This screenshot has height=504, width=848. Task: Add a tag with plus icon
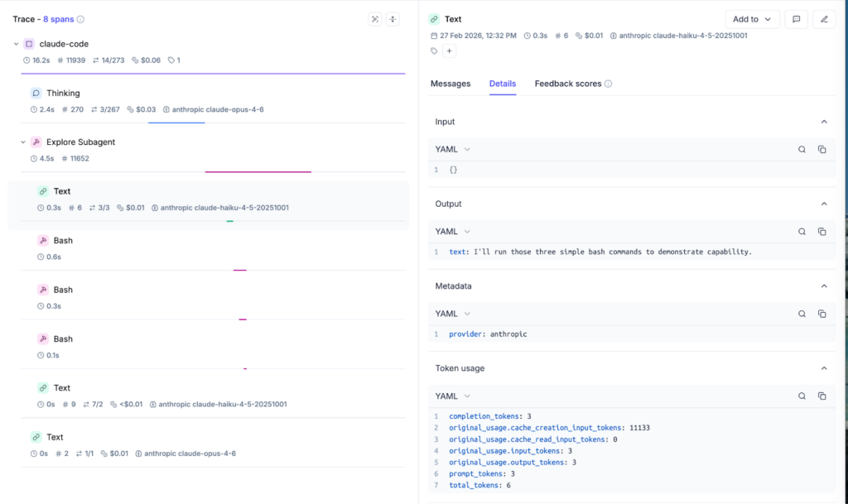450,51
